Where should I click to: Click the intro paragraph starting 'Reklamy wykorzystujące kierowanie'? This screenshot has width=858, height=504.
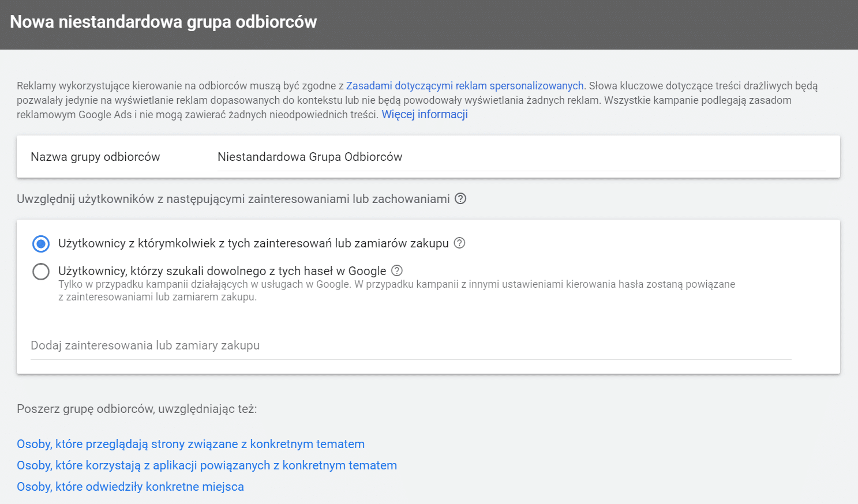click(x=417, y=100)
